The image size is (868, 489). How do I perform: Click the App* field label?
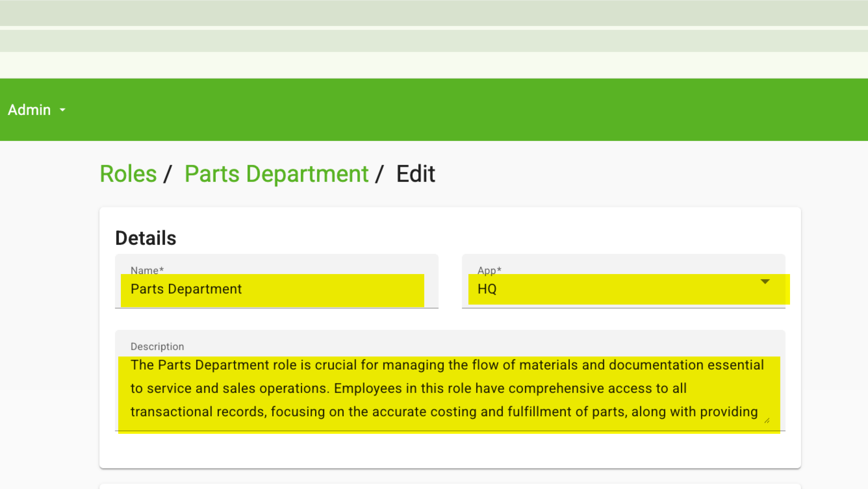pos(489,270)
